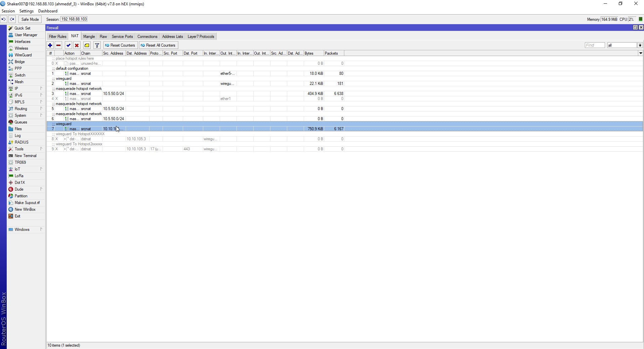Open New Terminal in sidebar

26,156
